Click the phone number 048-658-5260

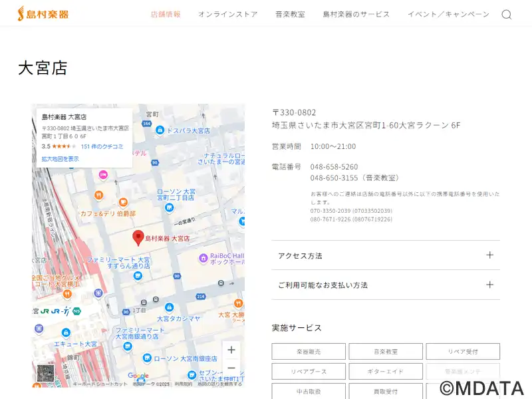pyautogui.click(x=334, y=167)
